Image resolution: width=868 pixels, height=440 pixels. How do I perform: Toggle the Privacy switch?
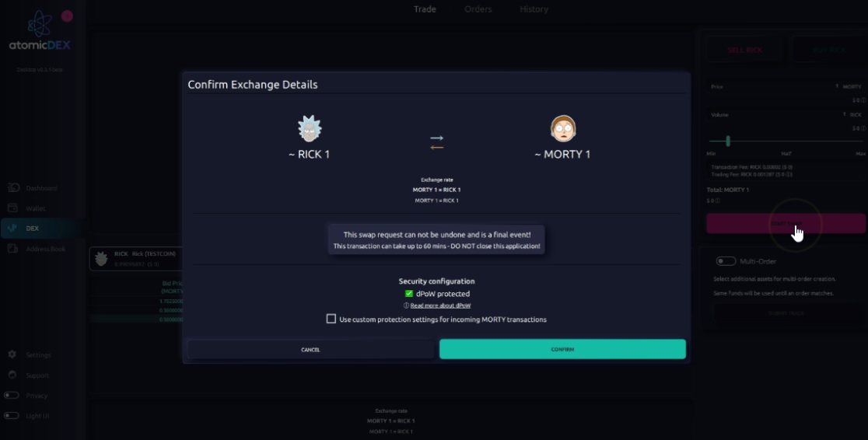coord(11,395)
